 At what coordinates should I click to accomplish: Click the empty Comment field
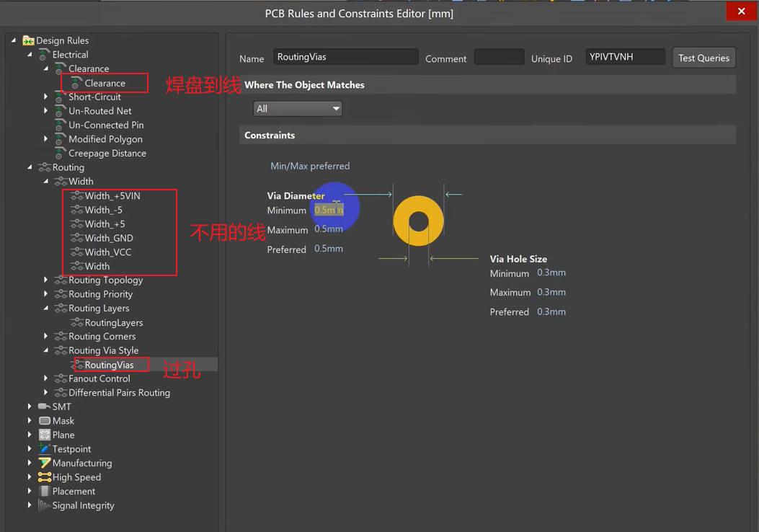click(499, 57)
